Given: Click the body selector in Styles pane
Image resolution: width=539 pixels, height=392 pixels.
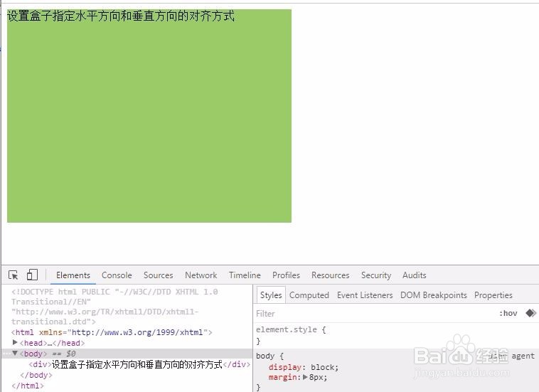Looking at the screenshot, I should pyautogui.click(x=265, y=356).
